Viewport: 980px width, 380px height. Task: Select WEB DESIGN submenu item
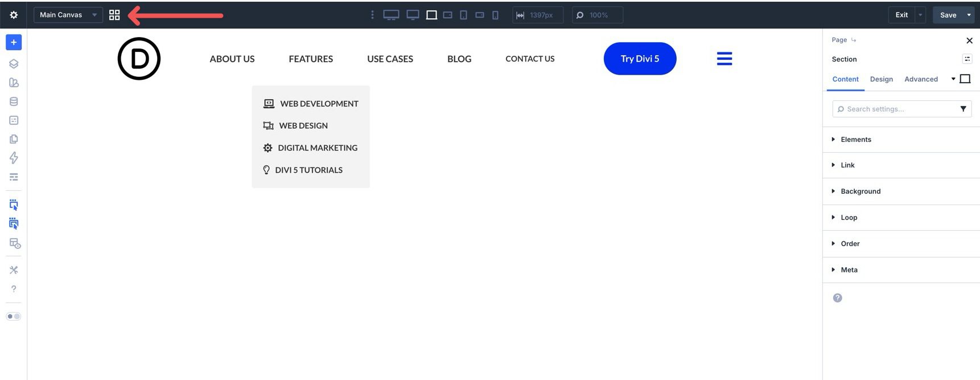point(295,125)
